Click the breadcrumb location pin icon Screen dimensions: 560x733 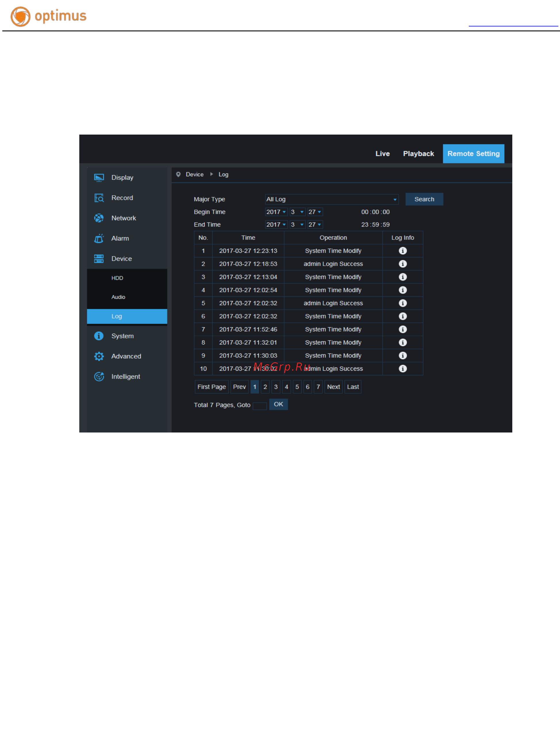click(178, 174)
